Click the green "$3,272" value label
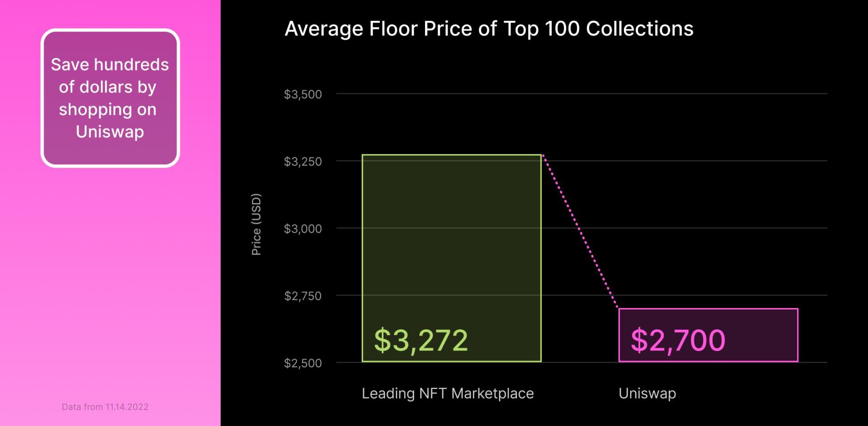 pos(421,341)
